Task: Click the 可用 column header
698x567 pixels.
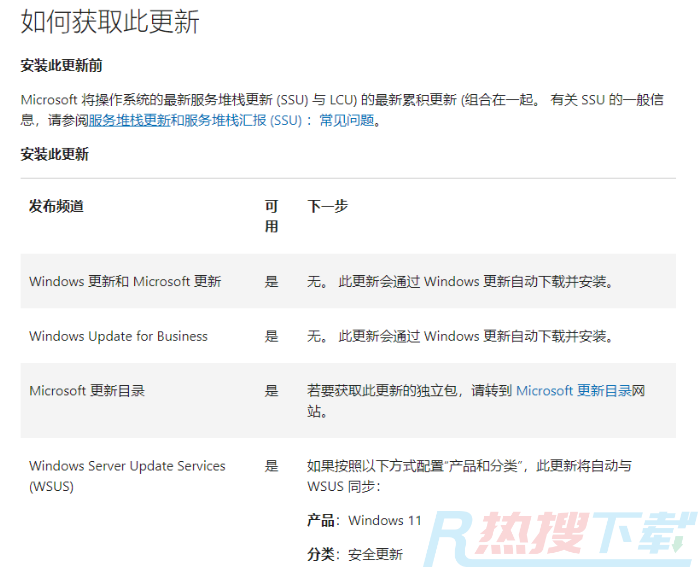Action: tap(272, 216)
